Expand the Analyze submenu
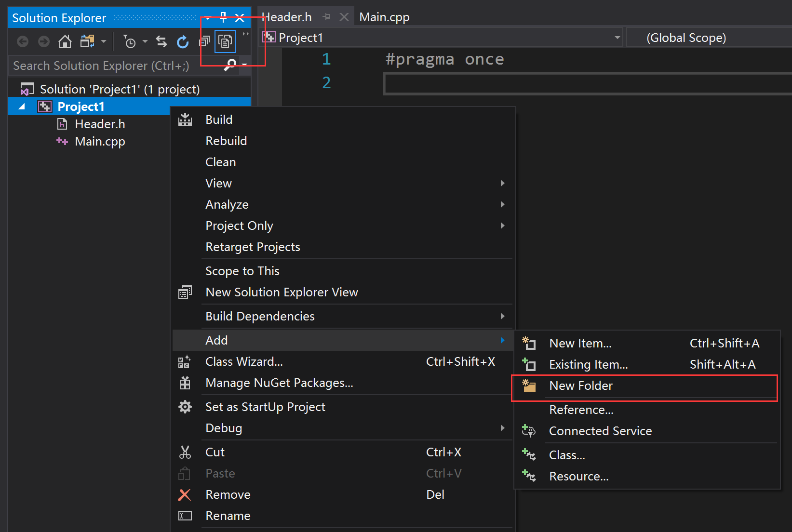The width and height of the screenshot is (792, 532). tap(343, 204)
